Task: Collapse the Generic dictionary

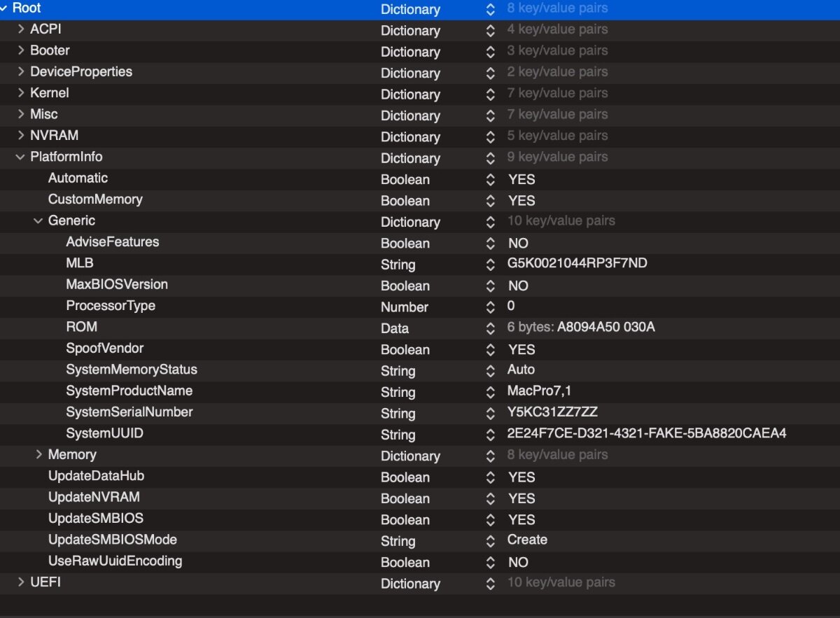Action: point(38,220)
